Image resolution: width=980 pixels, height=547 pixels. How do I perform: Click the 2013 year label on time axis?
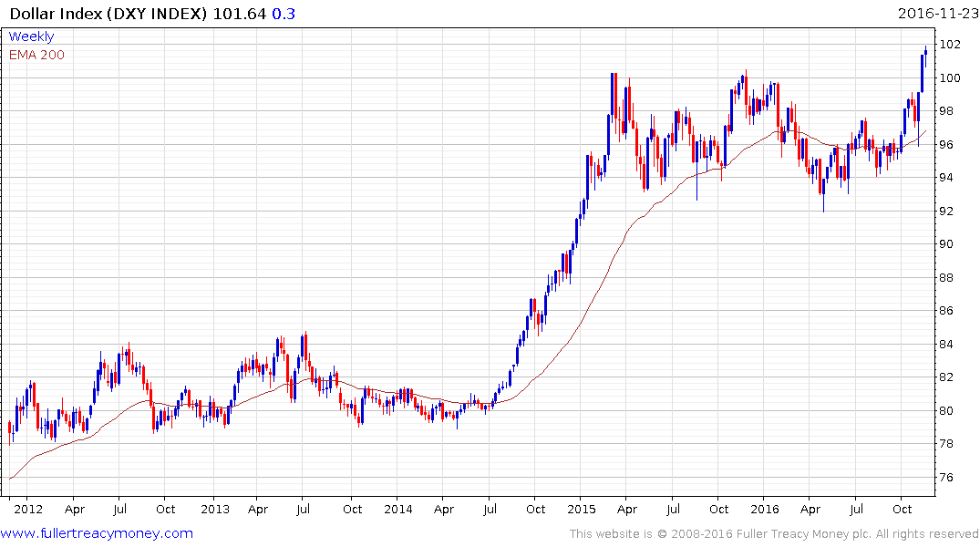coord(215,510)
